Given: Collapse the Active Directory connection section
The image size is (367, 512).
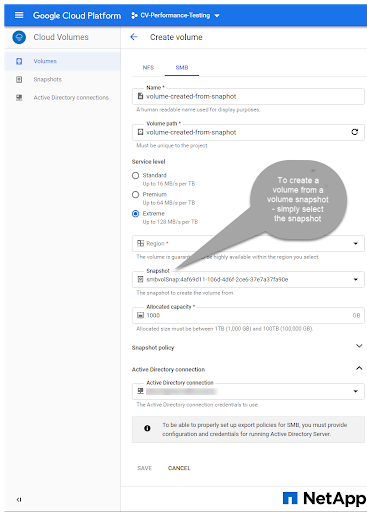Looking at the screenshot, I should click(x=359, y=368).
